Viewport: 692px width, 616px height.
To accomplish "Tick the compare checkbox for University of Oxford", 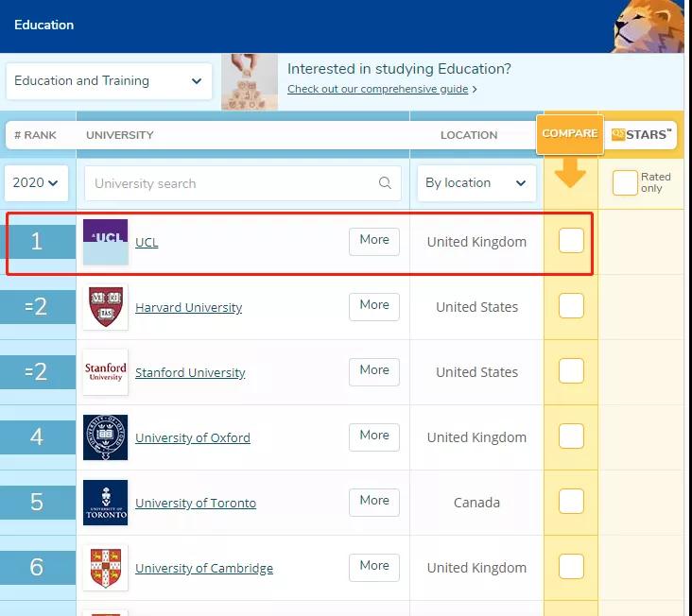I will pos(571,436).
